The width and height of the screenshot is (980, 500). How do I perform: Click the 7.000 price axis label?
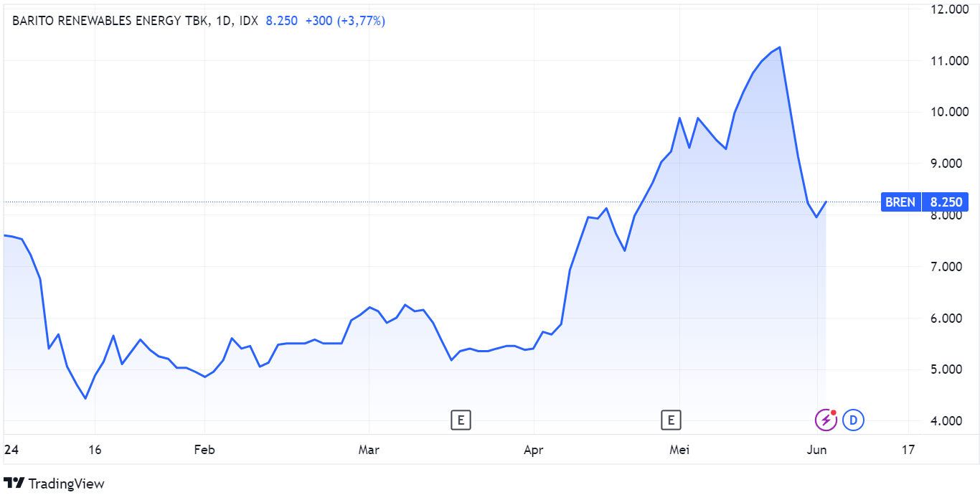coord(947,267)
